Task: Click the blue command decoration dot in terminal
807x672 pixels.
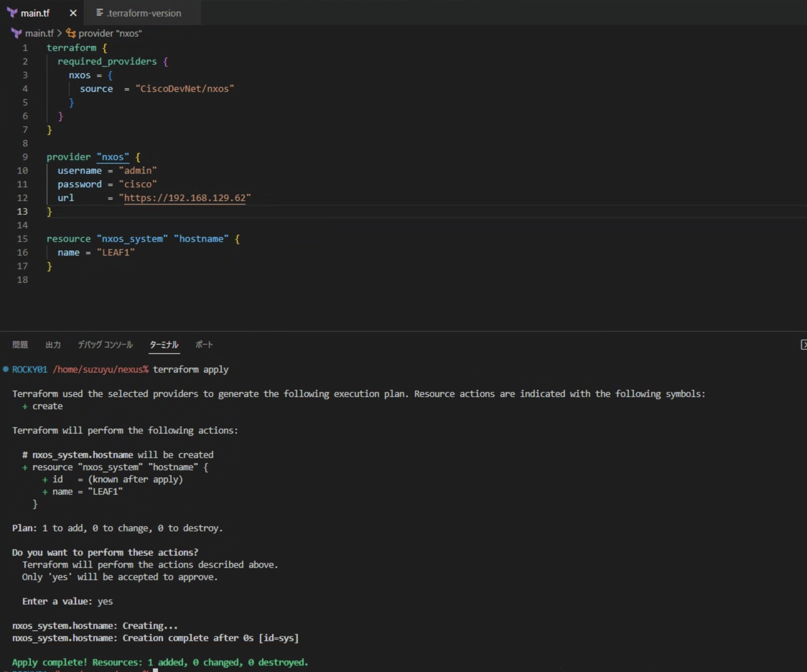Action: pyautogui.click(x=6, y=369)
